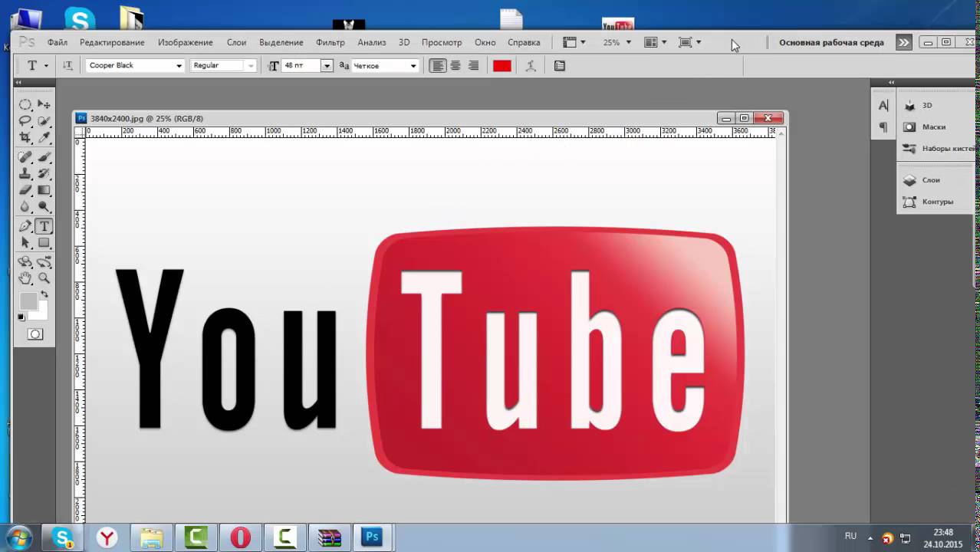The height and width of the screenshot is (552, 980).
Task: Swap foreground and background colors
Action: point(44,294)
